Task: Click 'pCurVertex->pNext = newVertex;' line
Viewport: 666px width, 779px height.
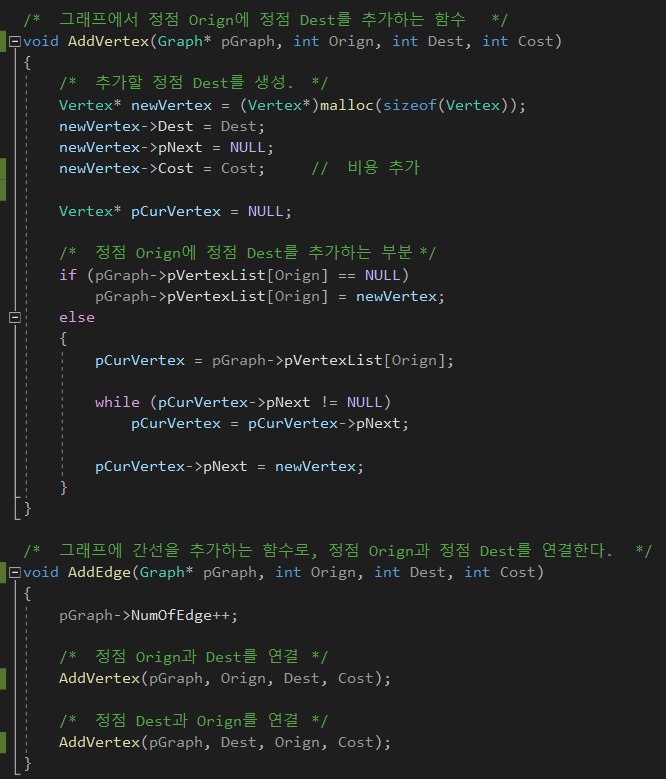Action: coord(229,467)
